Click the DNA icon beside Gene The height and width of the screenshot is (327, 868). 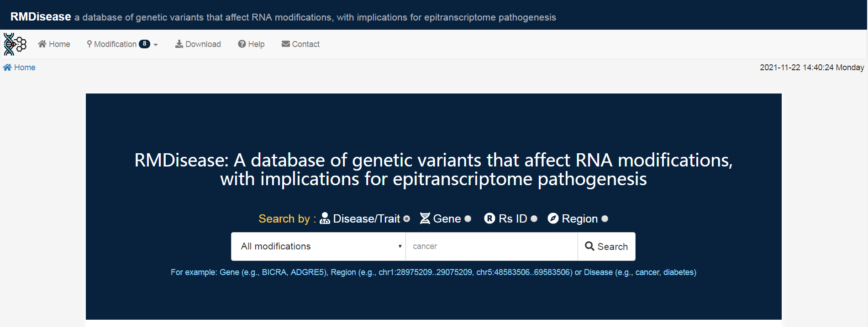click(425, 218)
